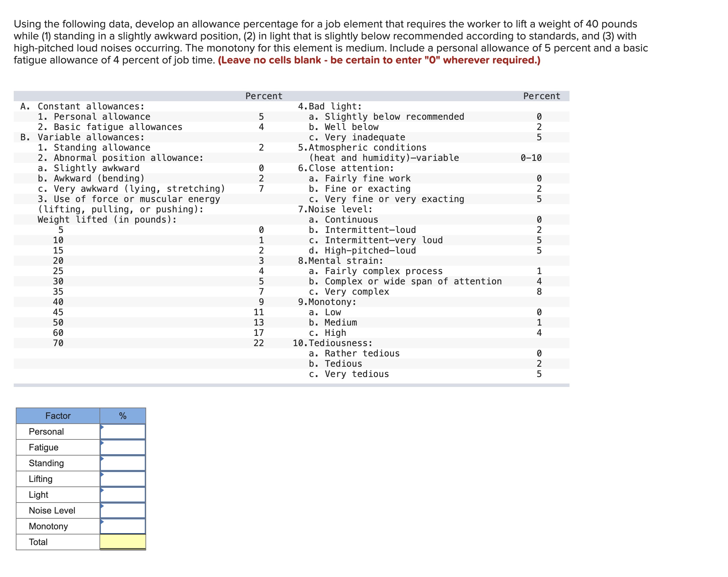Select the yellow Total cell
The image size is (728, 577).
122,542
